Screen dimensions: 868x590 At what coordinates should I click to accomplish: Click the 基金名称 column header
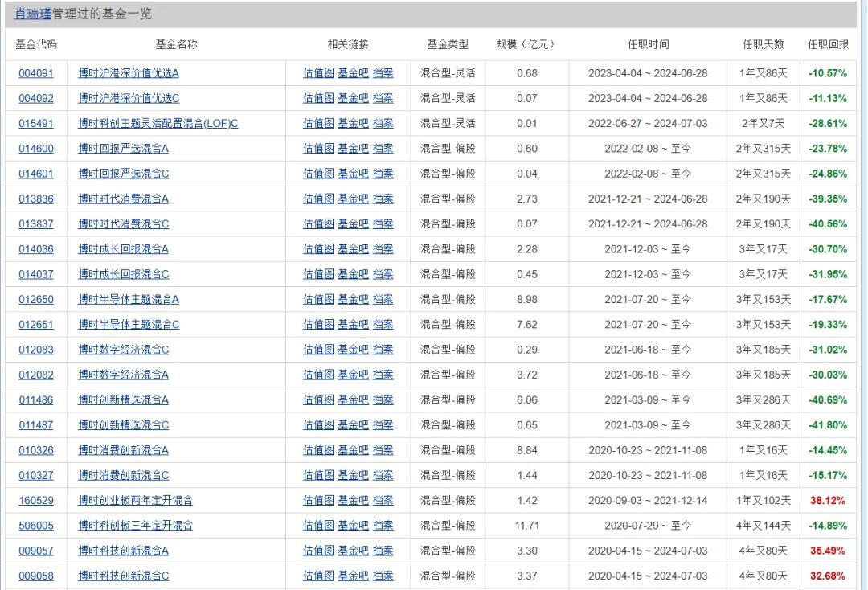(x=176, y=44)
